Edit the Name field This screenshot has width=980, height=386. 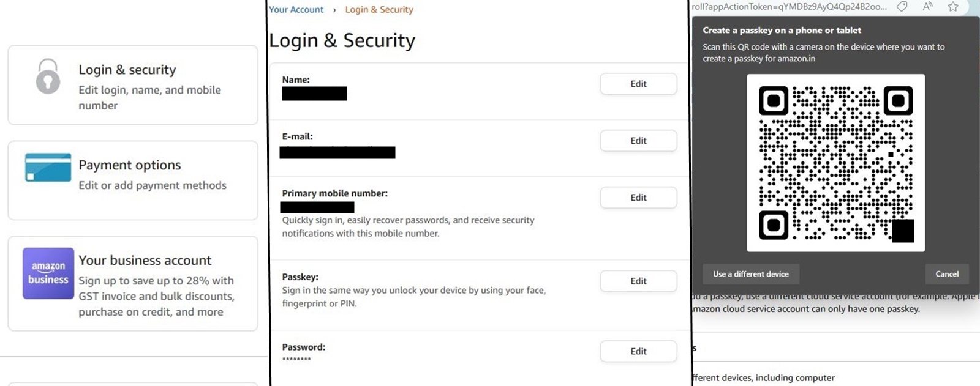(638, 84)
